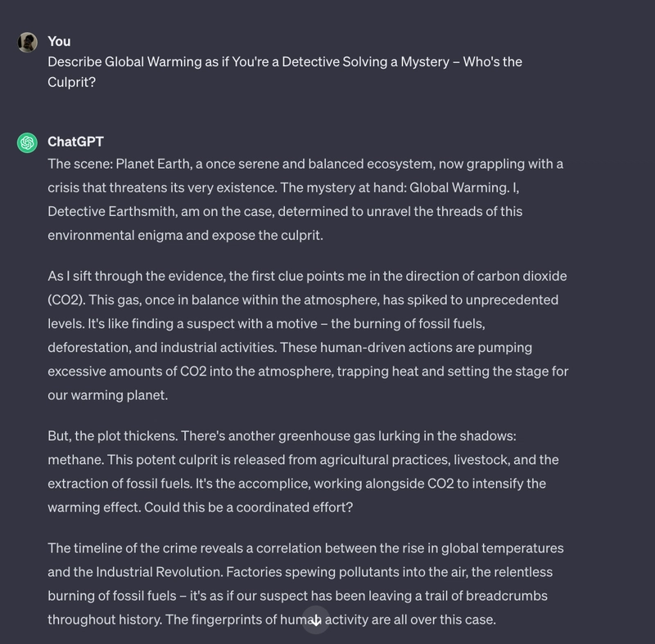Click the paragraph starting "As I sift through"

(x=308, y=336)
